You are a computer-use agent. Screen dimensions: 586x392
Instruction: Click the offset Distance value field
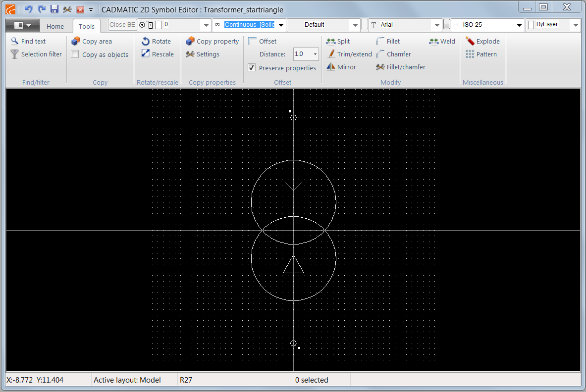pyautogui.click(x=302, y=54)
